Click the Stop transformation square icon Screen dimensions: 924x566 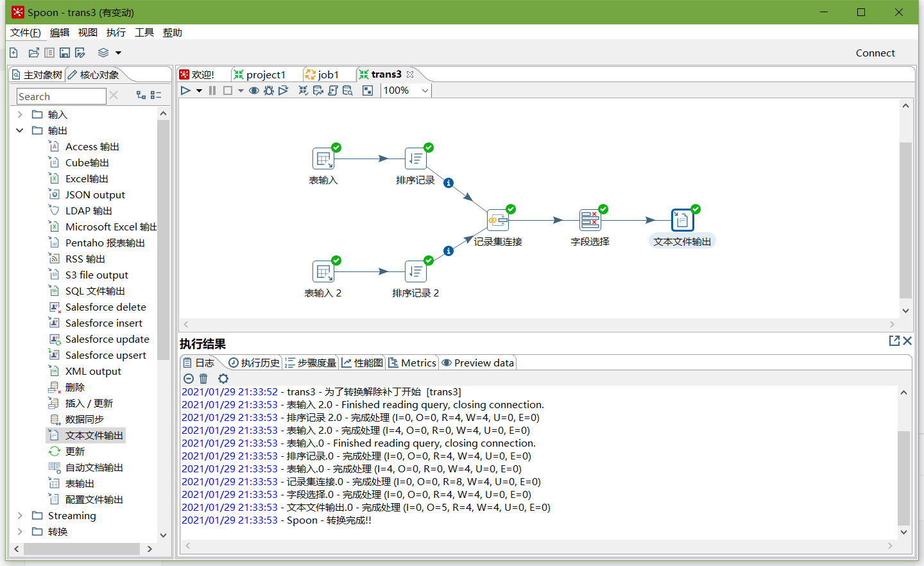228,90
